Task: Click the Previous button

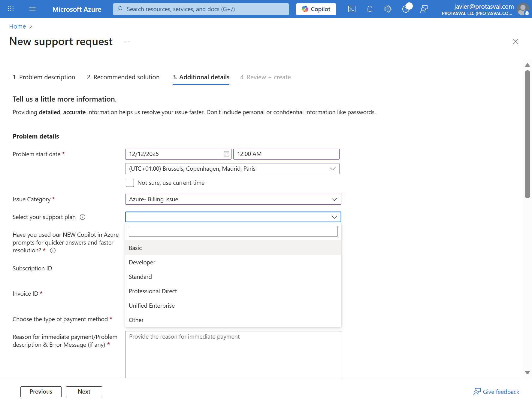Action: click(x=41, y=392)
